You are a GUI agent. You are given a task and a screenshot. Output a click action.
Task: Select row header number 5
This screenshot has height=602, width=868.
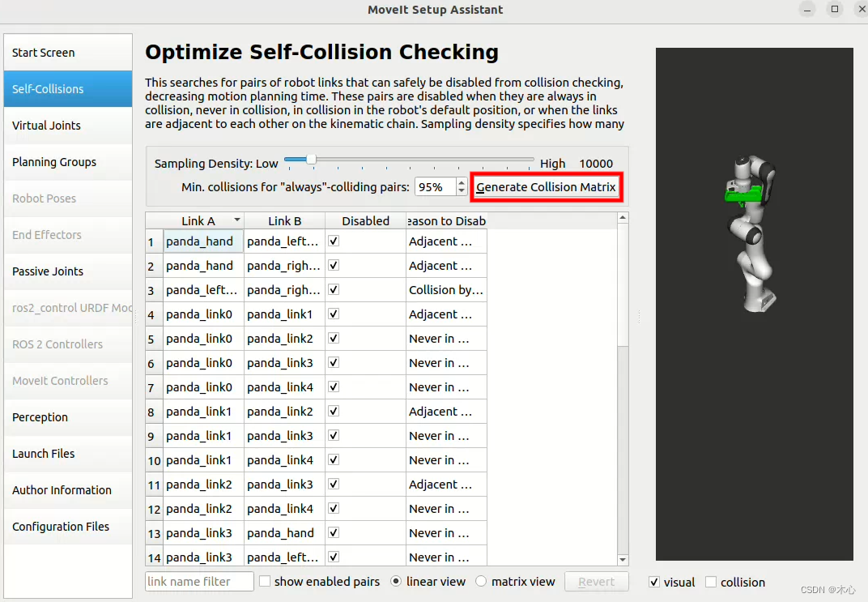coord(154,339)
